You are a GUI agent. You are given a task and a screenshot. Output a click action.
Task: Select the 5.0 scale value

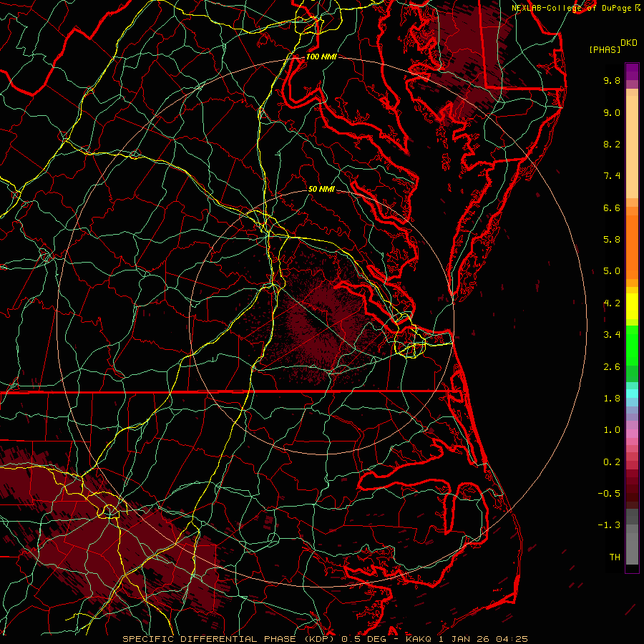point(612,271)
